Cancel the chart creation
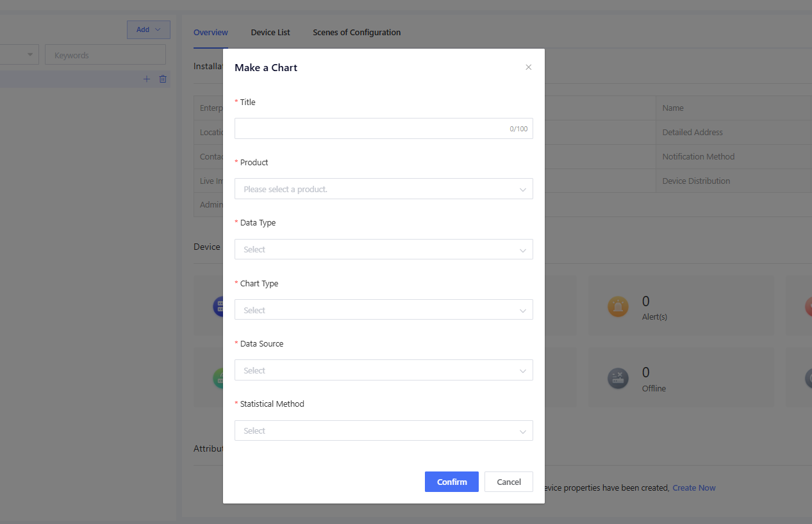Screen dimensions: 812x524 click(508, 482)
